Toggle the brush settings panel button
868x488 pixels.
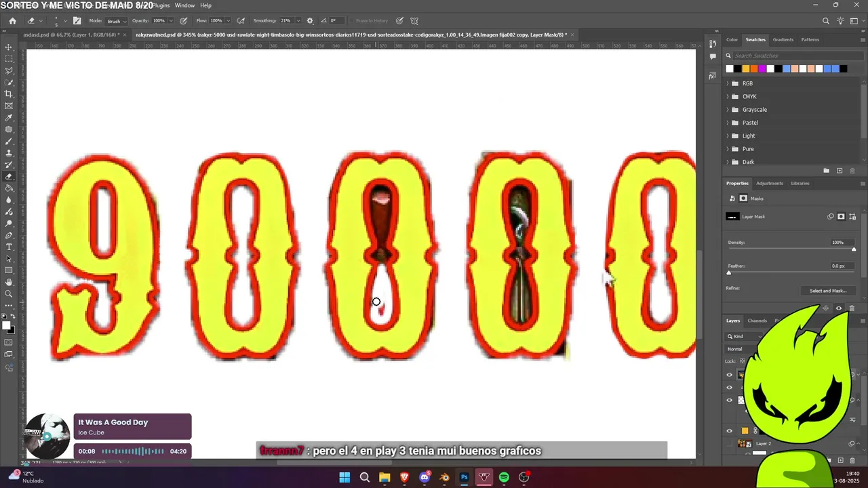(77, 21)
